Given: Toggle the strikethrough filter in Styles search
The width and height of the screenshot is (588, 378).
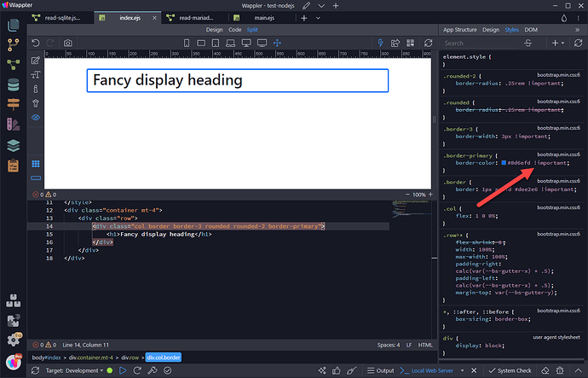Looking at the screenshot, I should [x=528, y=44].
